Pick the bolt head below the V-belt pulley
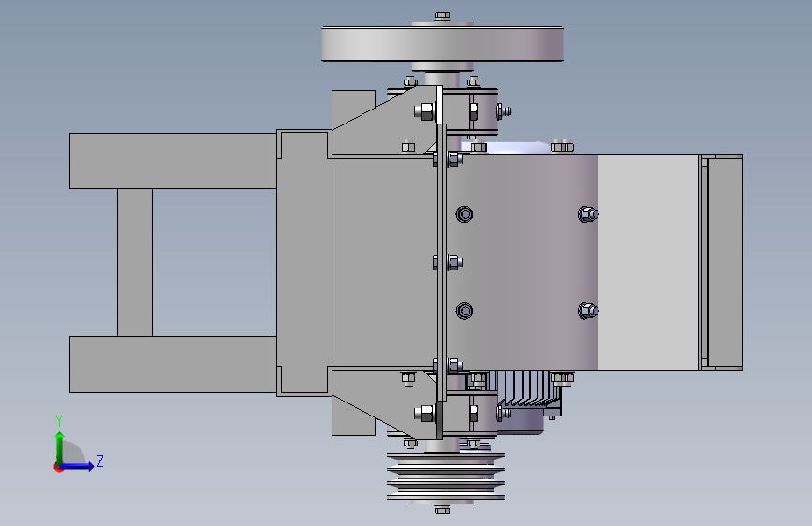The height and width of the screenshot is (526, 812). [x=442, y=510]
